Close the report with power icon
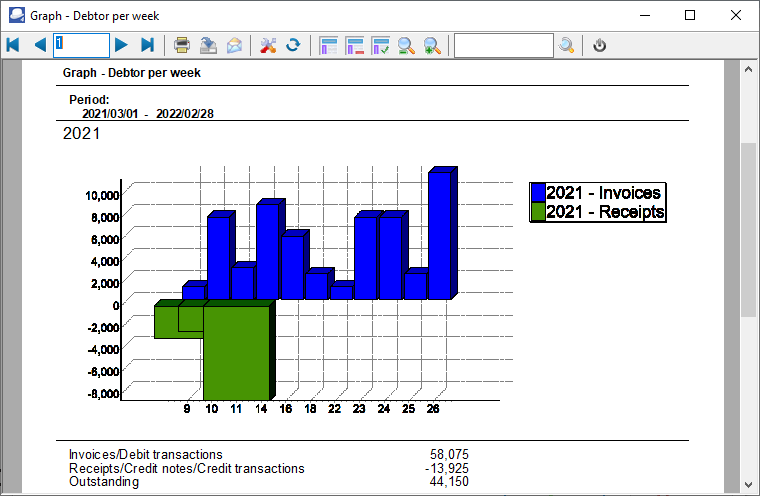 tap(600, 45)
